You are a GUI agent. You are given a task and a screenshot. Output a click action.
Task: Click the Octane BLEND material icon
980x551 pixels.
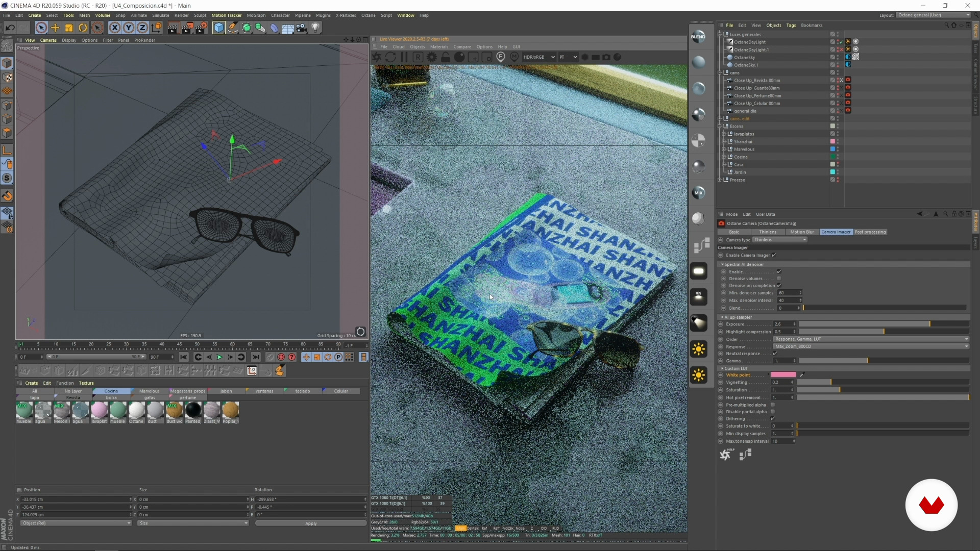pyautogui.click(x=698, y=36)
